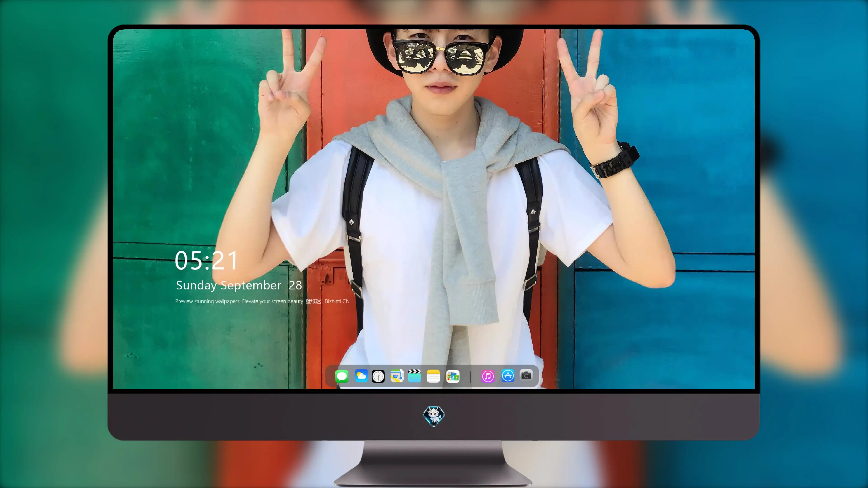Click the 05:21 clock readout
The height and width of the screenshot is (488, 868).
pyautogui.click(x=206, y=261)
